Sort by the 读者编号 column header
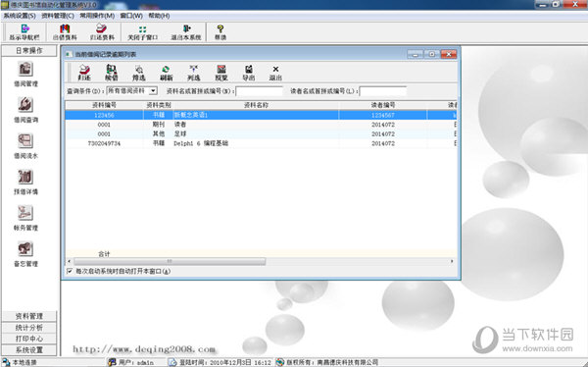The height and width of the screenshot is (367, 588). (x=383, y=105)
